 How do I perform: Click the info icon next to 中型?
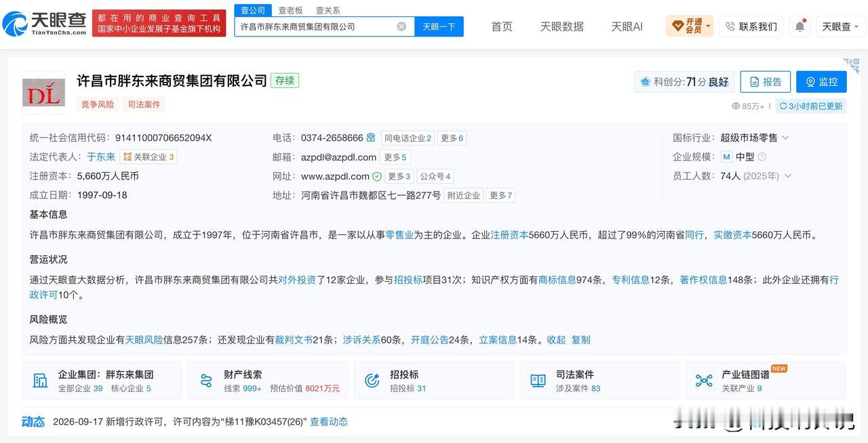tap(762, 156)
